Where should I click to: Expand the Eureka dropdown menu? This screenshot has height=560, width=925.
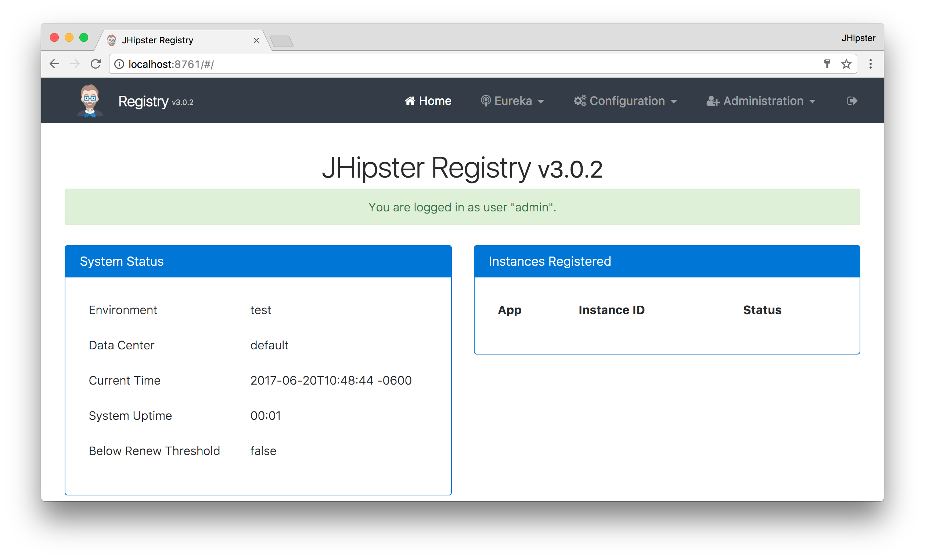click(x=512, y=101)
